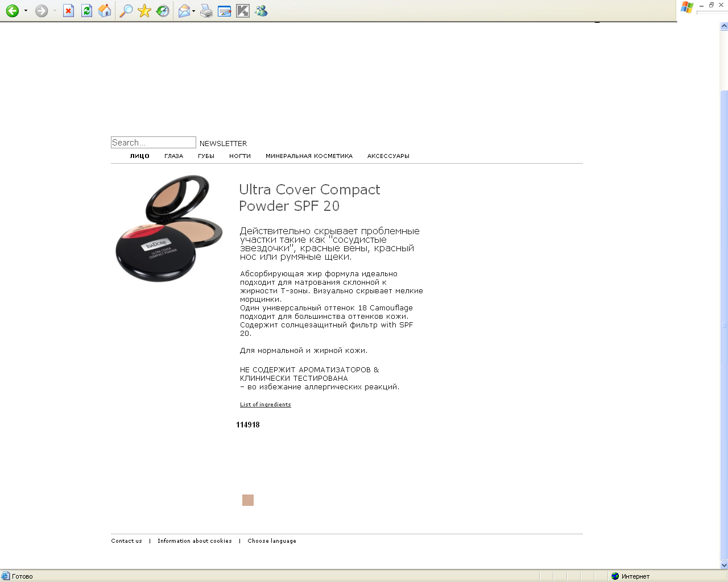Open the ГЛАЗА menu item
This screenshot has width=728, height=582.
click(x=173, y=156)
